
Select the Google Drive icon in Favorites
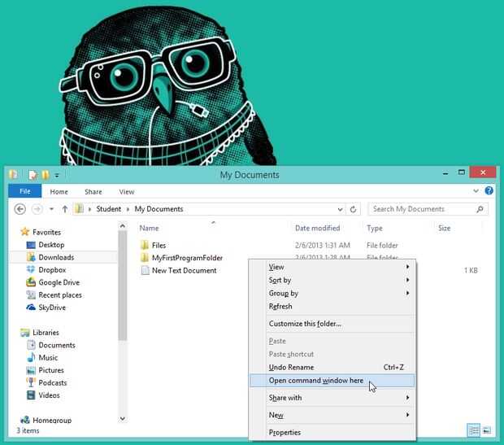click(31, 282)
